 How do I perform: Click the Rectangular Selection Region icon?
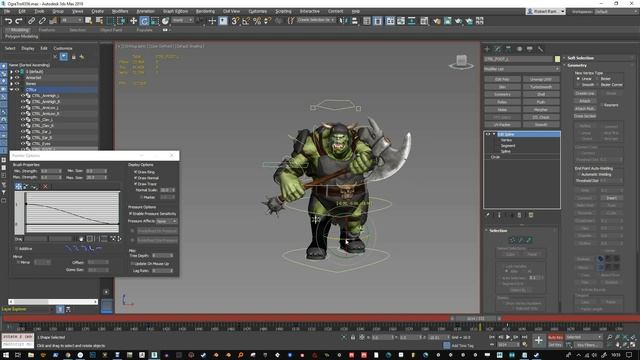[110, 21]
